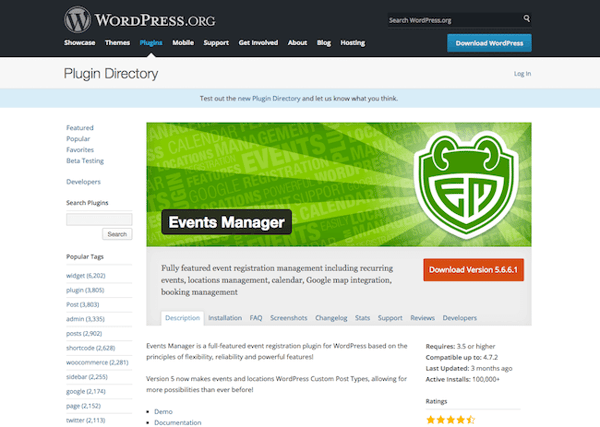Open the Demo link

click(163, 412)
